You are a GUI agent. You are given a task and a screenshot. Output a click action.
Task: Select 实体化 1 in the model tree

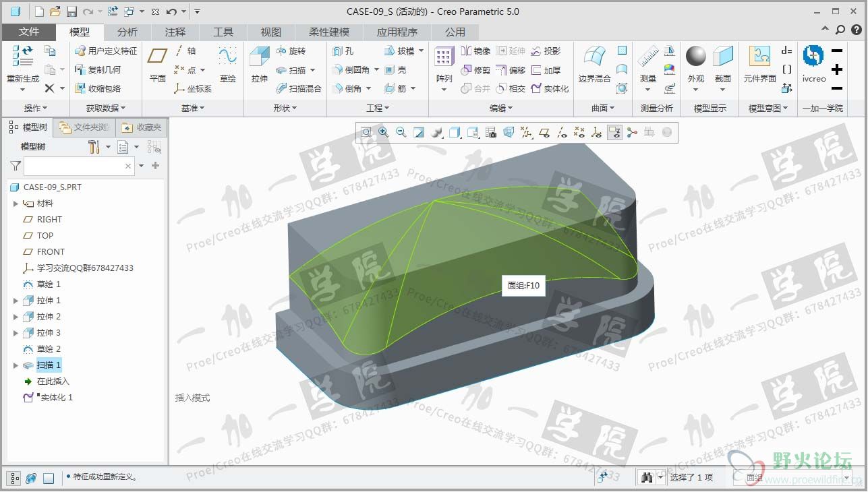[x=48, y=398]
